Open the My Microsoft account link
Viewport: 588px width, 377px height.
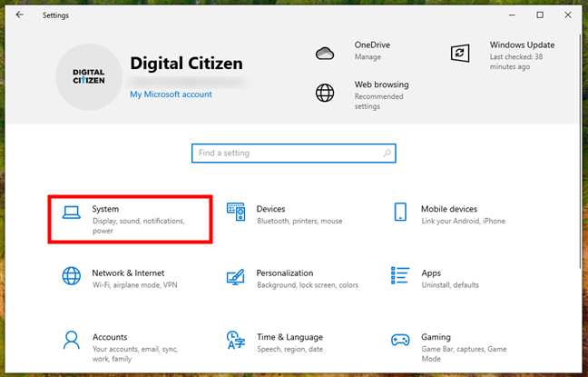[x=171, y=94]
